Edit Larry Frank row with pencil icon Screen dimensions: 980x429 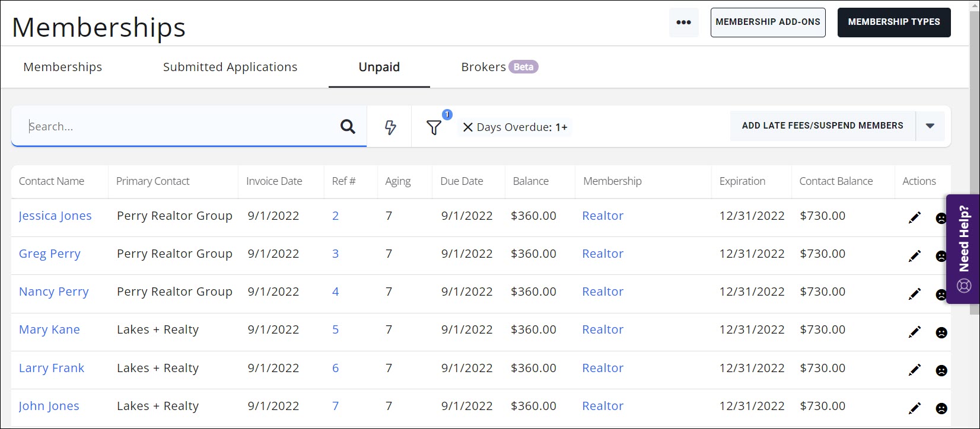click(x=914, y=370)
